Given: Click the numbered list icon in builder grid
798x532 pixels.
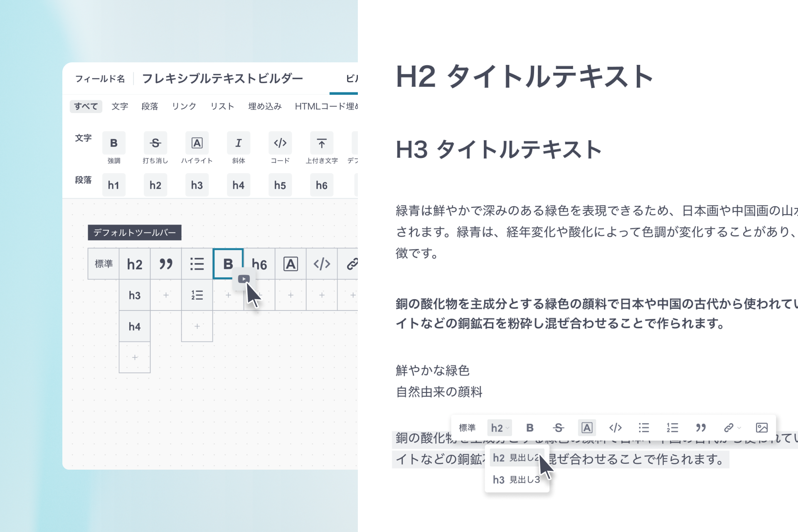Looking at the screenshot, I should [x=197, y=295].
